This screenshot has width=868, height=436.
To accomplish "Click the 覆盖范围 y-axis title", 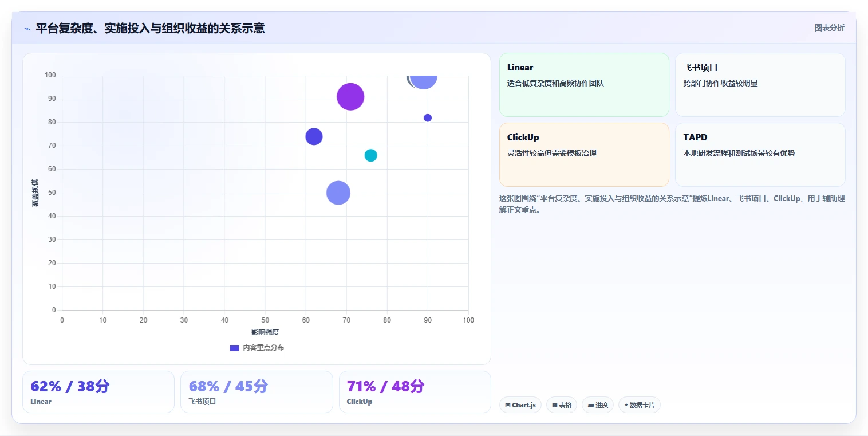I will pyautogui.click(x=35, y=193).
